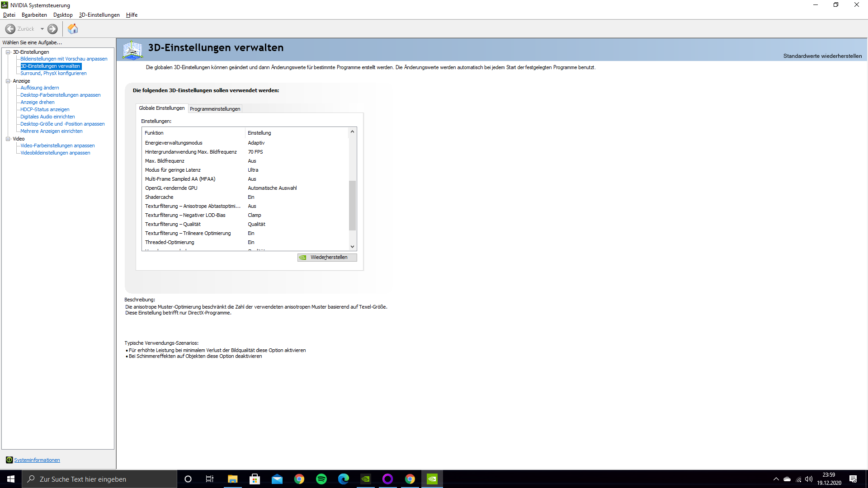
Task: Open Surround, PhysX konfigurieren link
Action: [x=53, y=73]
